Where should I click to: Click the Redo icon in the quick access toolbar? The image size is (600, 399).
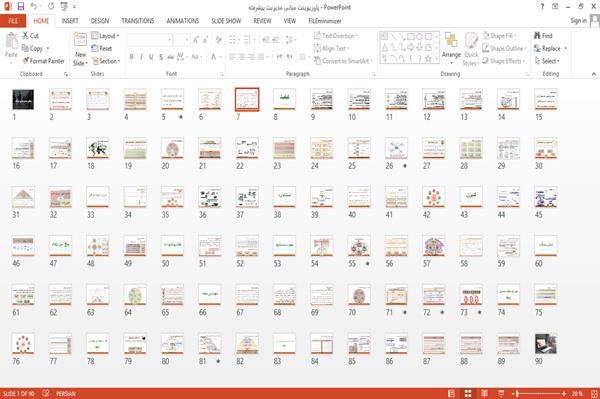[x=51, y=7]
